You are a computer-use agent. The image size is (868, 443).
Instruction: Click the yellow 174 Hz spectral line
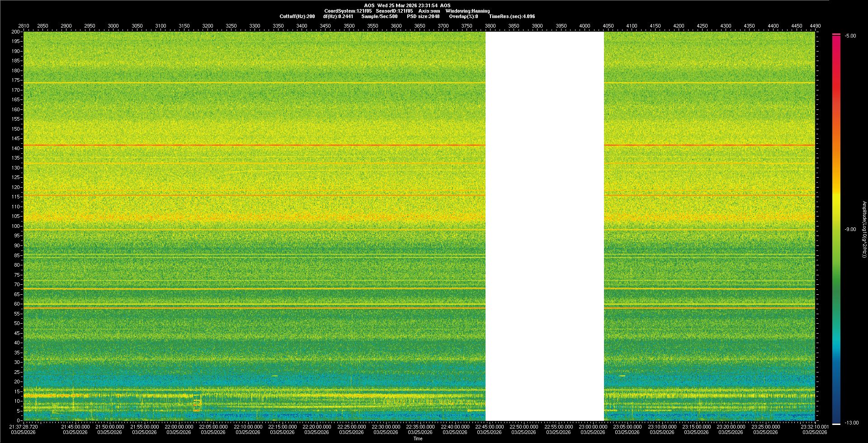pyautogui.click(x=253, y=83)
